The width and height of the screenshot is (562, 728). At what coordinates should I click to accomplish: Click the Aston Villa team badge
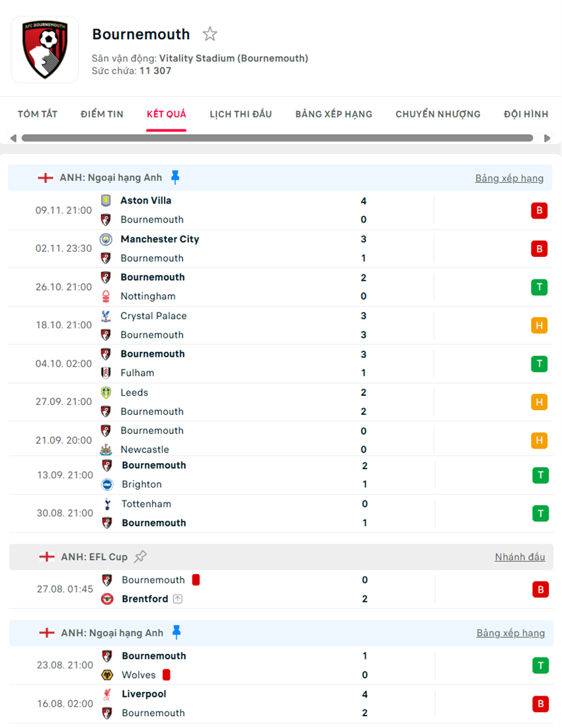(x=106, y=200)
